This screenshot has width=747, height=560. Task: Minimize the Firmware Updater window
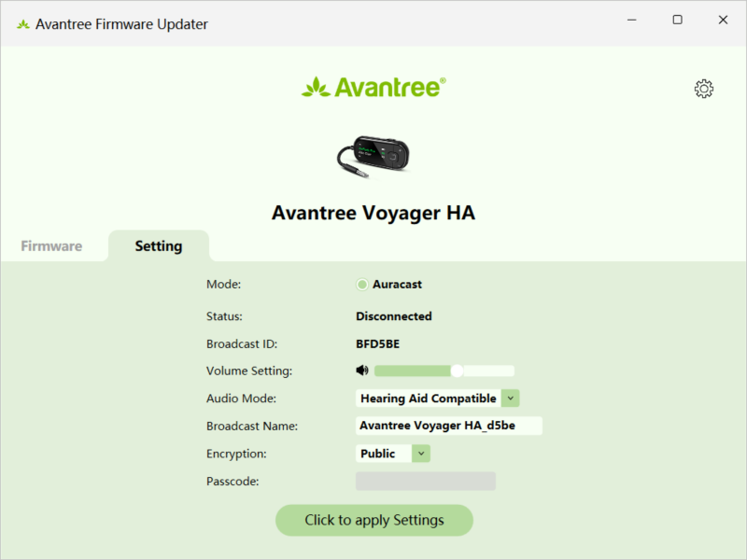coord(632,20)
